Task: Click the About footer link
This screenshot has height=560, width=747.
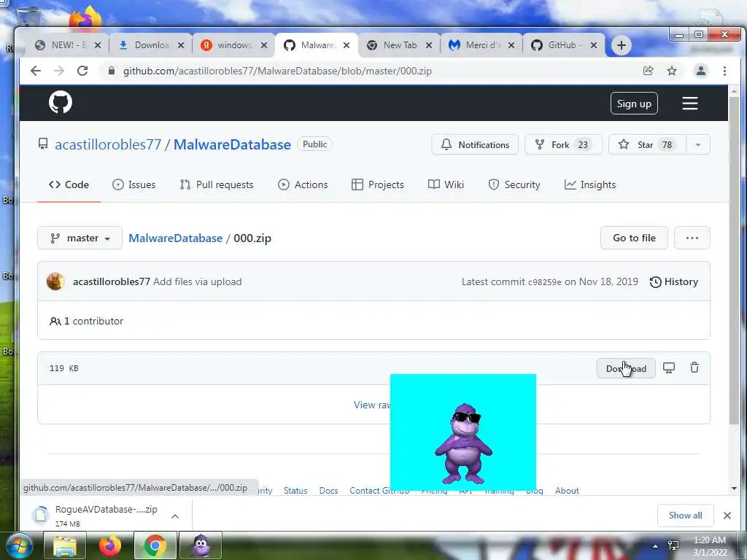Action: pos(567,491)
